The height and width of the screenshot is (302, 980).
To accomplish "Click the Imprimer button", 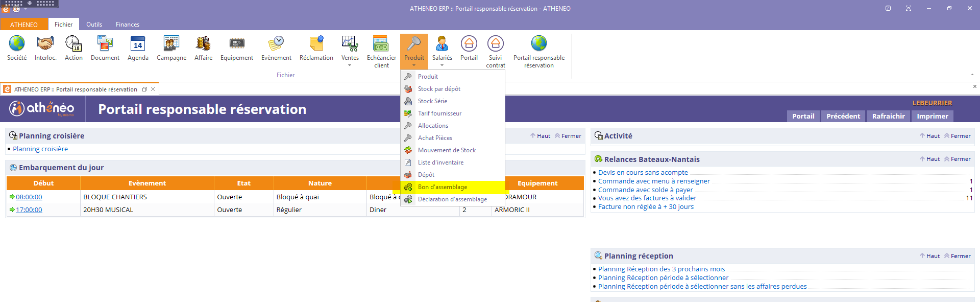I will (x=933, y=116).
